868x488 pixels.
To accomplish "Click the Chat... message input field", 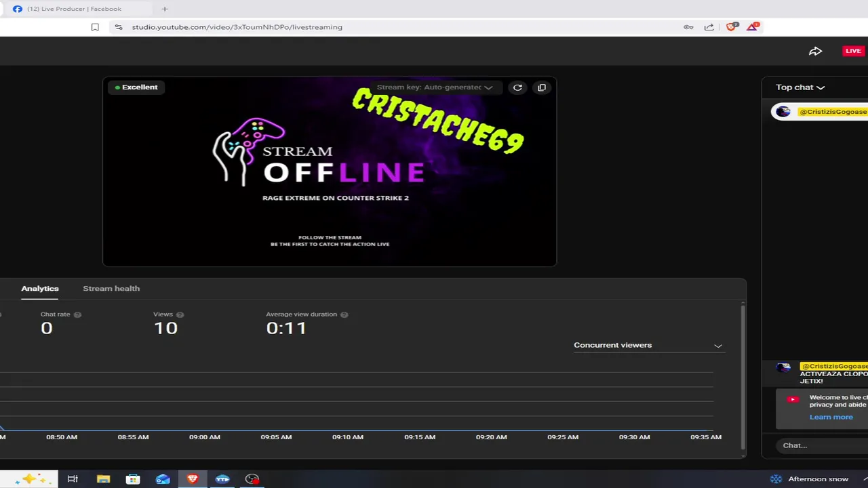I will pyautogui.click(x=823, y=445).
